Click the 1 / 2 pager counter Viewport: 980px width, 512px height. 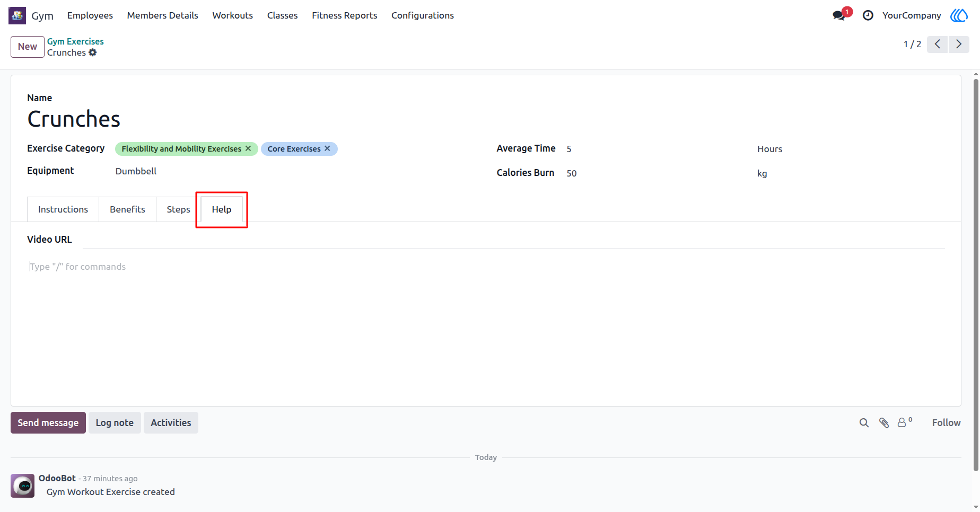912,44
